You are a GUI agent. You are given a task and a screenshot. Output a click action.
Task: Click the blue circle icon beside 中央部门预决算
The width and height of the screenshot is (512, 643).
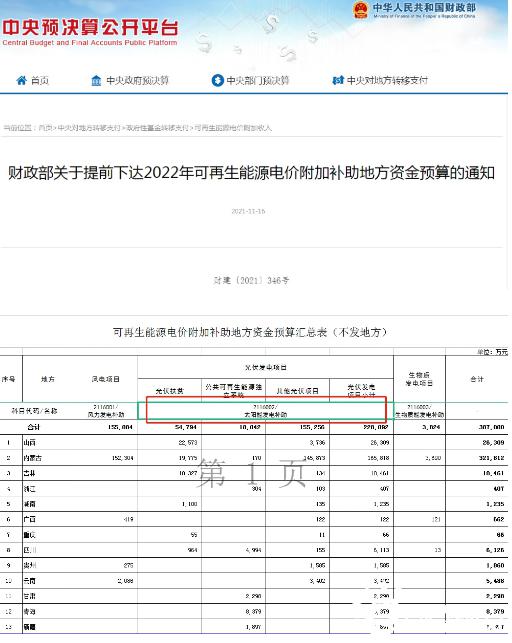click(x=217, y=80)
